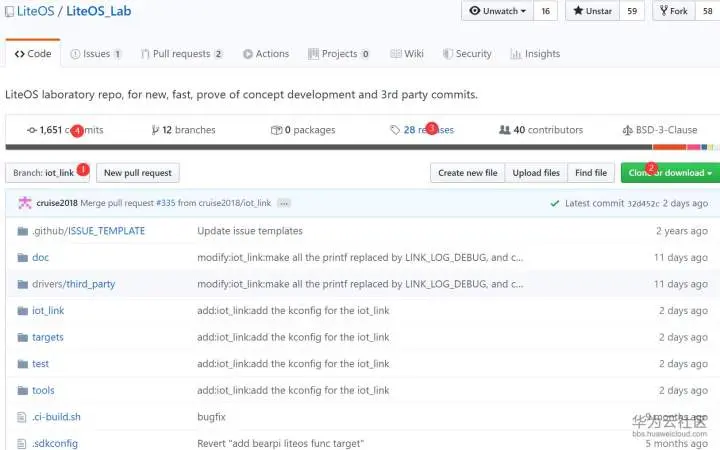Open the Unwatch dropdown

[497, 11]
